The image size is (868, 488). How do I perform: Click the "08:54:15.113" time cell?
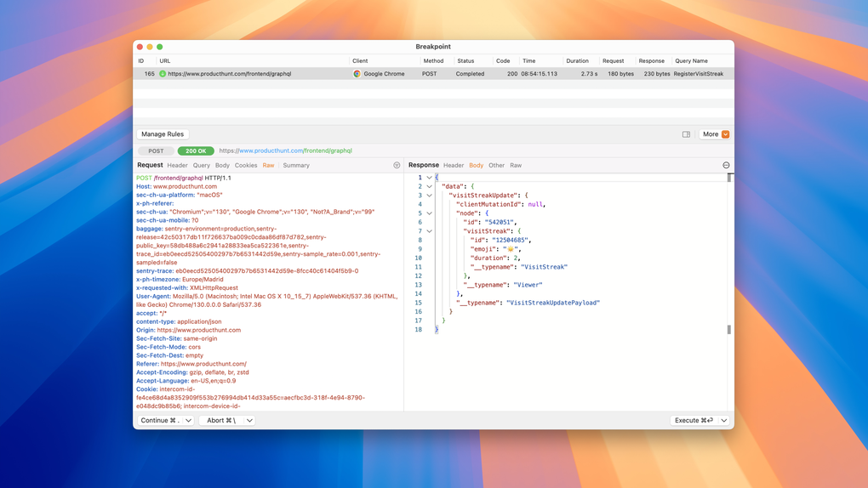539,74
